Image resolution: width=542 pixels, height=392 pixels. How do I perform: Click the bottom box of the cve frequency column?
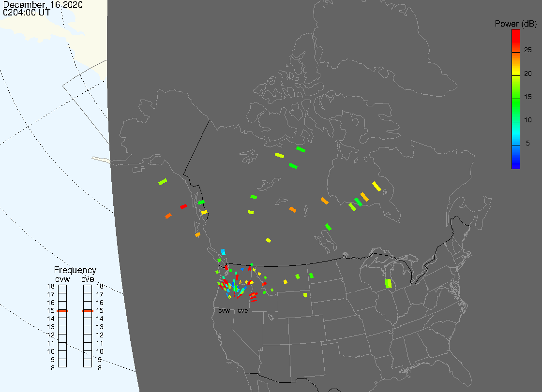click(x=88, y=363)
